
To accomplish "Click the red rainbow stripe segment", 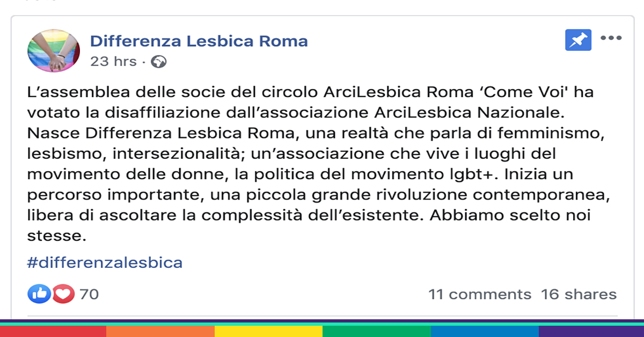I will 53,331.
